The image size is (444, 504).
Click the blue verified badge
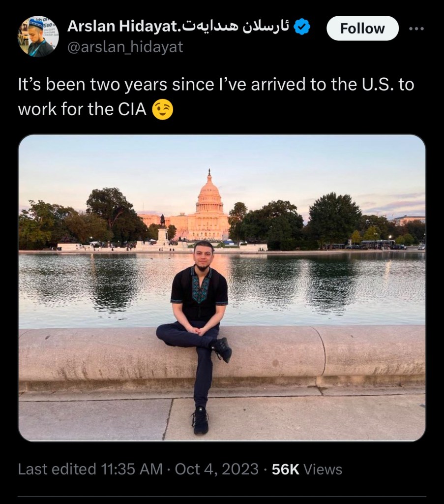pos(301,27)
